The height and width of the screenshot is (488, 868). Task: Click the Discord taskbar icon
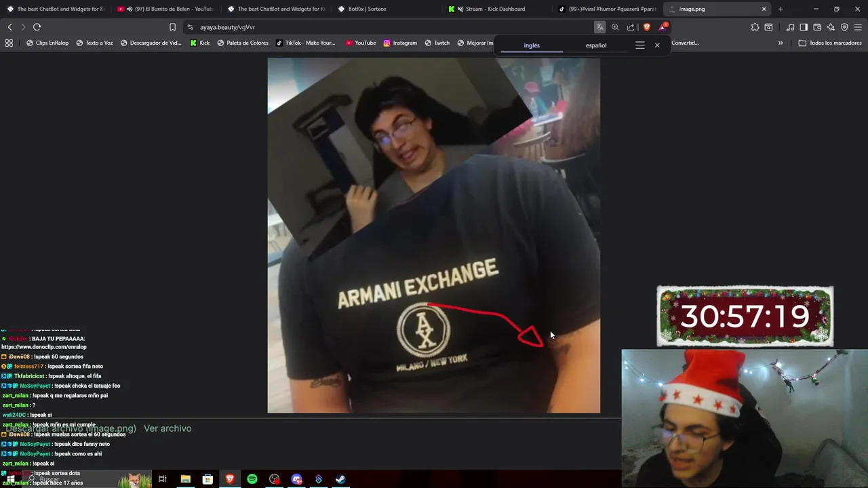coord(296,479)
